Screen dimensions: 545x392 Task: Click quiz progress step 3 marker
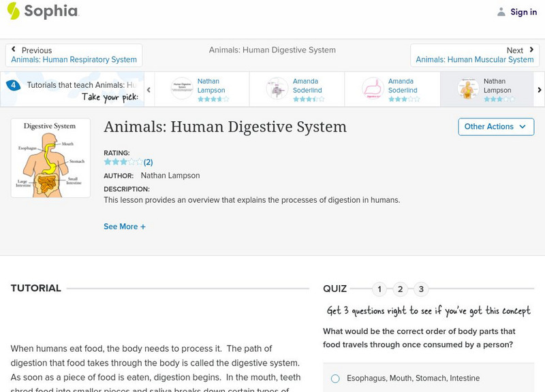(420, 289)
